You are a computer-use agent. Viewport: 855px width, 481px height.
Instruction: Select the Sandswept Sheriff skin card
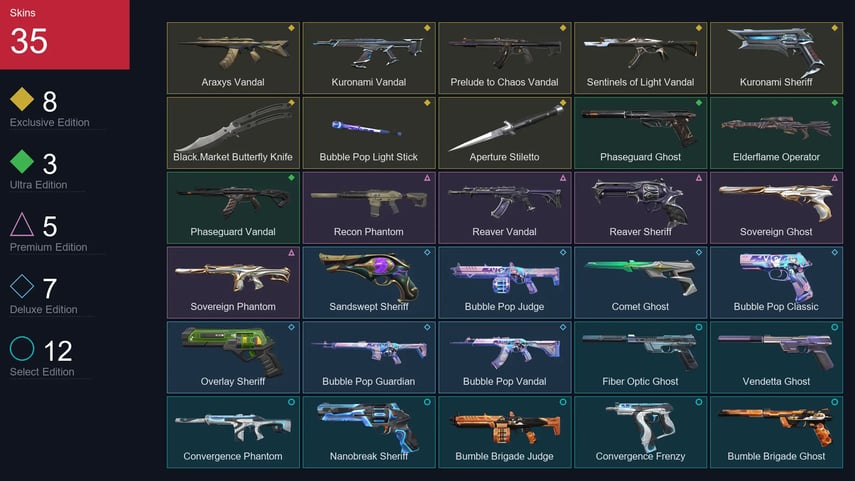(369, 282)
